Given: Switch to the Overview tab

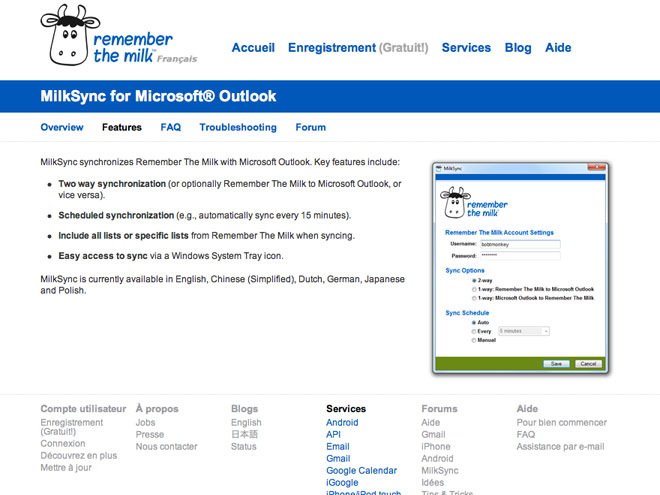Looking at the screenshot, I should point(62,127).
